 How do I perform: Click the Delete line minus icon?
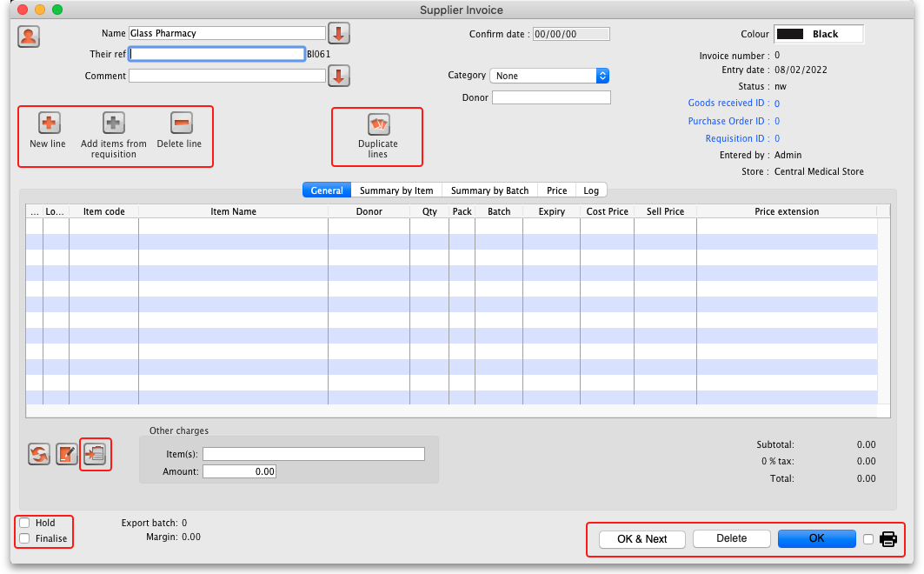pyautogui.click(x=181, y=123)
